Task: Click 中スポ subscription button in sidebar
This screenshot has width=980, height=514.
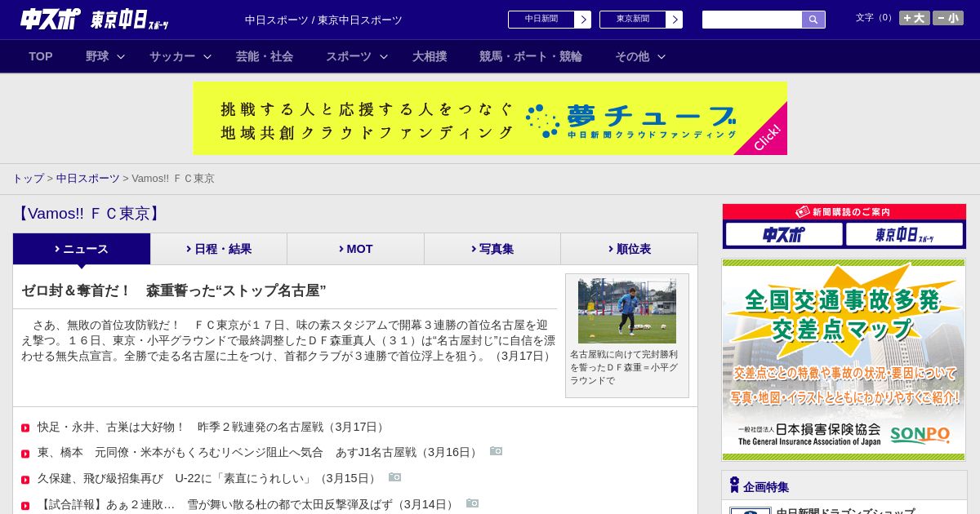Action: [x=784, y=234]
